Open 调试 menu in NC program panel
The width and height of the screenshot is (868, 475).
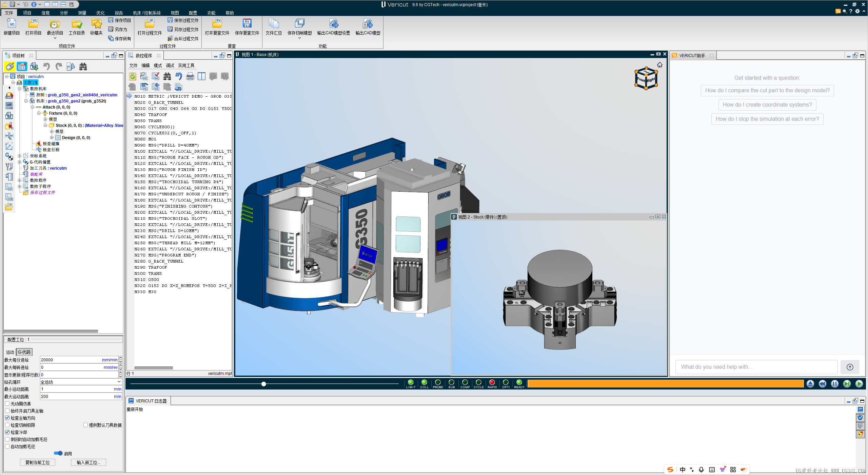tap(170, 65)
